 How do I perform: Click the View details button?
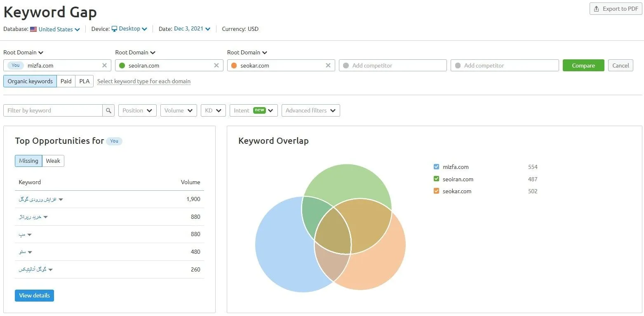point(34,295)
